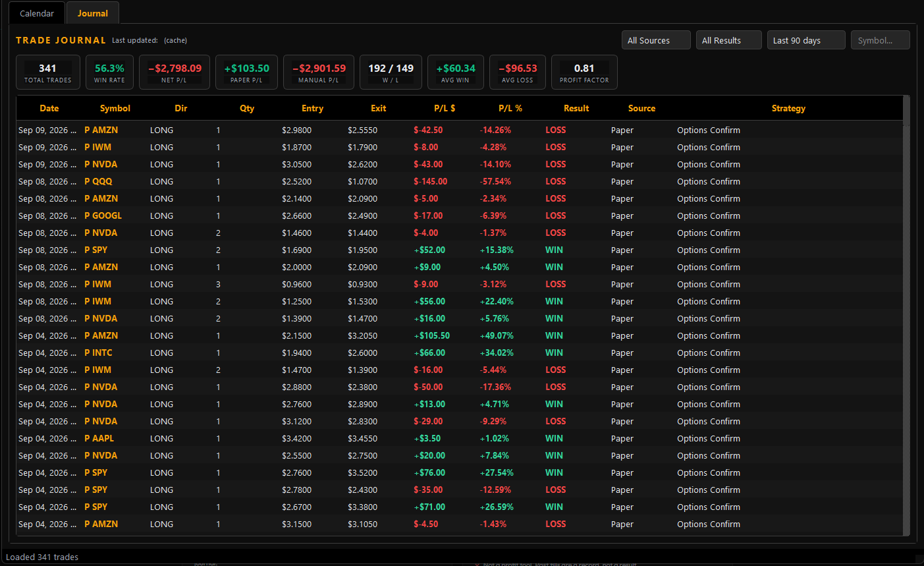Click the $-42.50 P/L value
The height and width of the screenshot is (566, 924).
[428, 130]
